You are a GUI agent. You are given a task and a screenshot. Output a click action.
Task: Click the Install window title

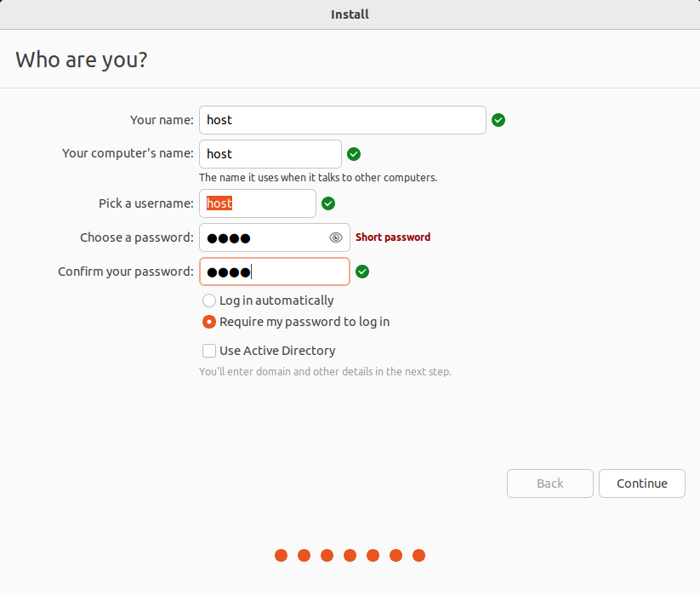(x=350, y=14)
